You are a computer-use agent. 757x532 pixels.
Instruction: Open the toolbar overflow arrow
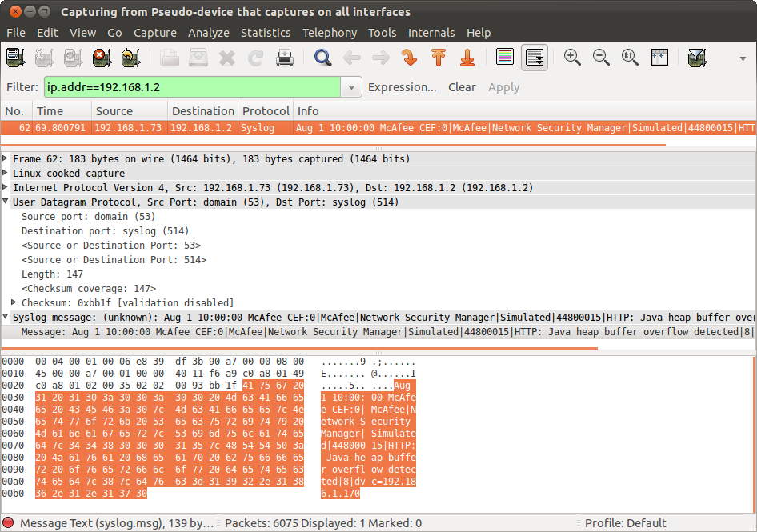pyautogui.click(x=743, y=58)
